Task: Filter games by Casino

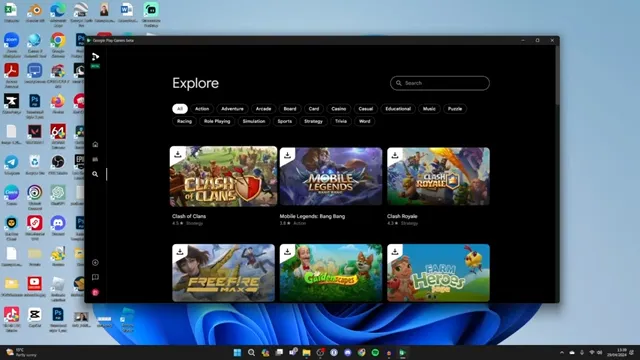Action: pyautogui.click(x=339, y=109)
